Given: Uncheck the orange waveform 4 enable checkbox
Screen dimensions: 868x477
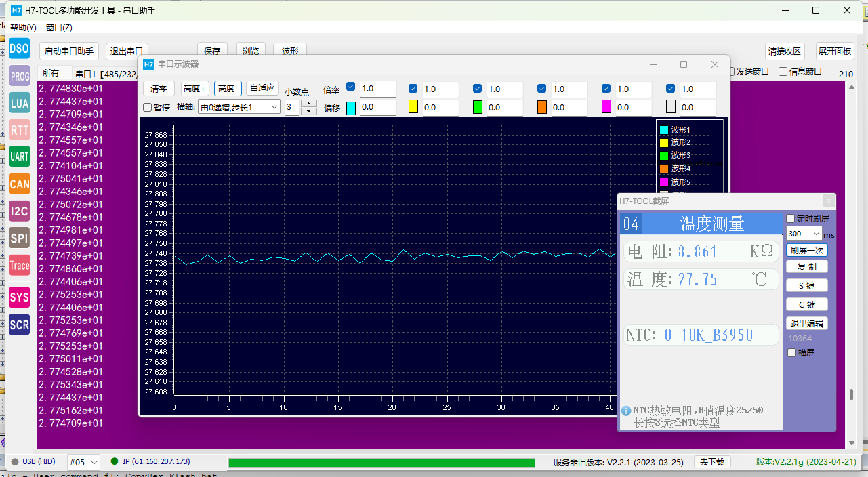Looking at the screenshot, I should [541, 89].
